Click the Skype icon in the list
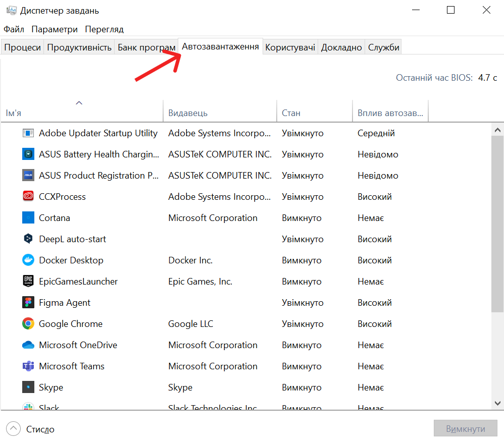This screenshot has height=446, width=504. 28,387
